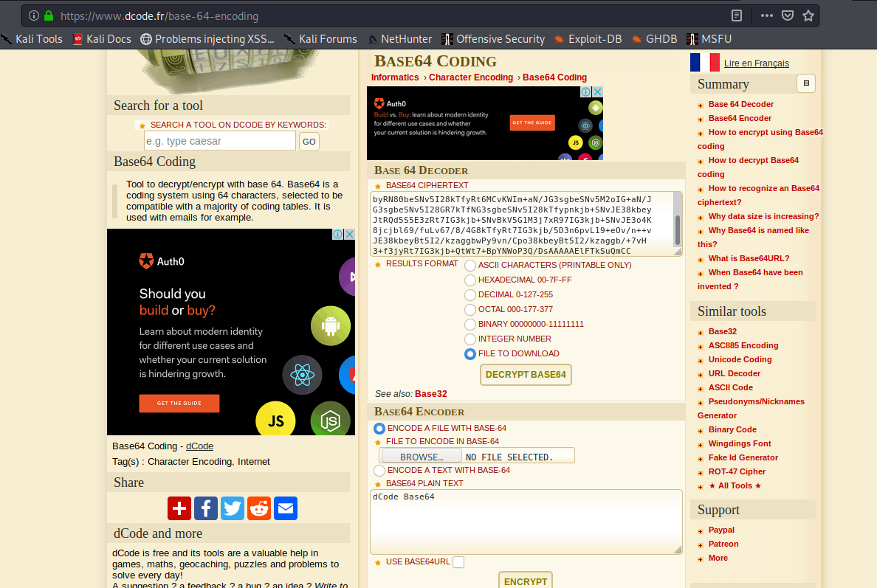The width and height of the screenshot is (877, 588).
Task: Click the keyword search input field
Action: tap(219, 140)
